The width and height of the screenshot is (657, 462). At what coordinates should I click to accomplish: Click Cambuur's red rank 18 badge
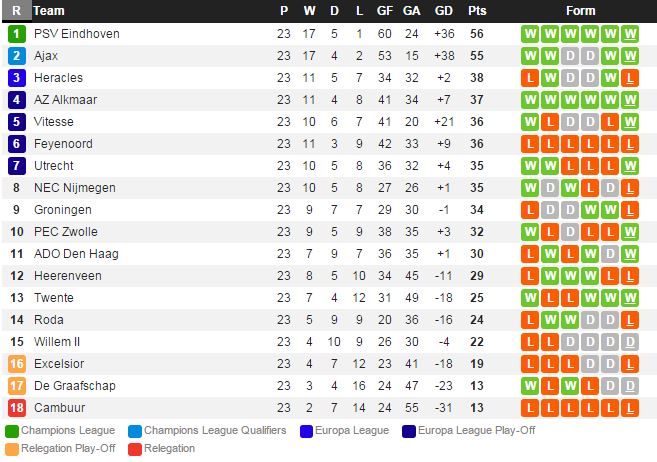[x=16, y=408]
